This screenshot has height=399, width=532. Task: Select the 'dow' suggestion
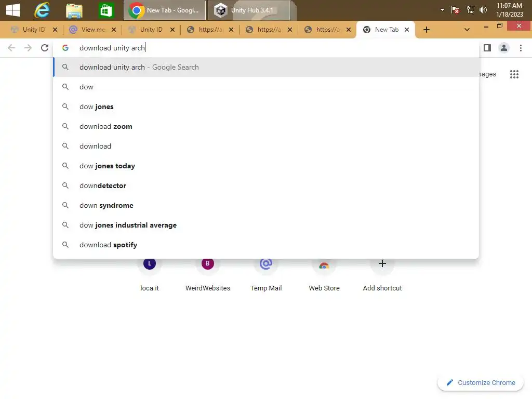click(x=266, y=87)
